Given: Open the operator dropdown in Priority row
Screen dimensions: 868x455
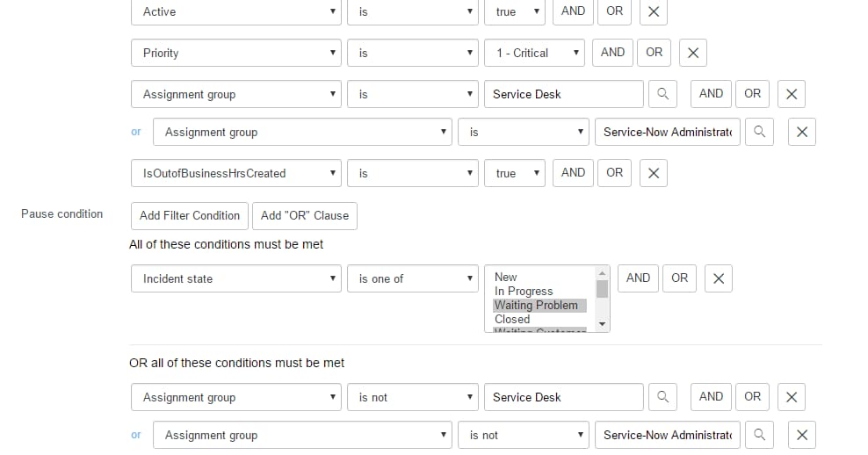Looking at the screenshot, I should tap(412, 53).
